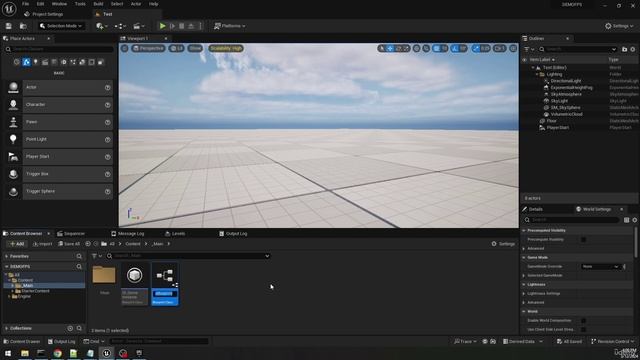Viewport: 640px width, 360px height.
Task: Open the Outliner filter dropdown
Action: point(529,49)
